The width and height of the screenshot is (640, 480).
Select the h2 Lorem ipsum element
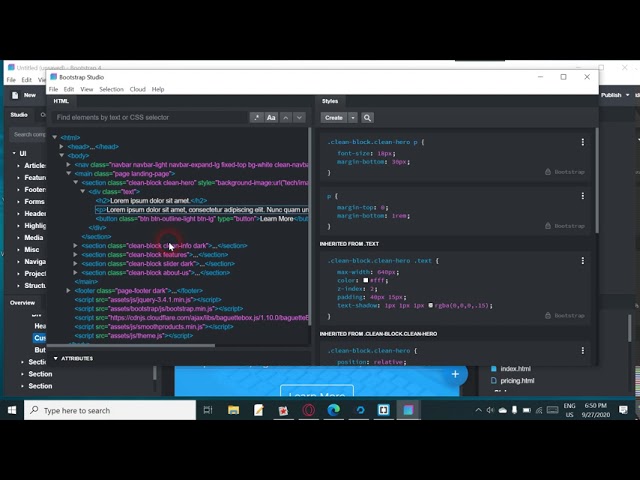click(151, 201)
